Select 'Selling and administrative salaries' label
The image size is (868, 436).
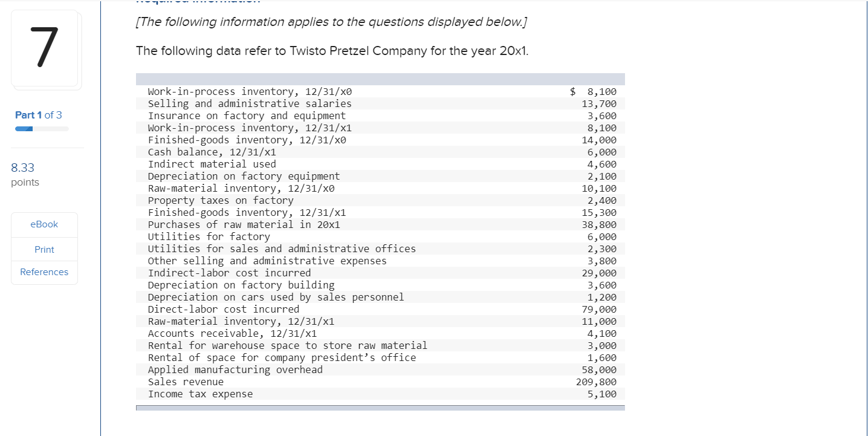250,103
